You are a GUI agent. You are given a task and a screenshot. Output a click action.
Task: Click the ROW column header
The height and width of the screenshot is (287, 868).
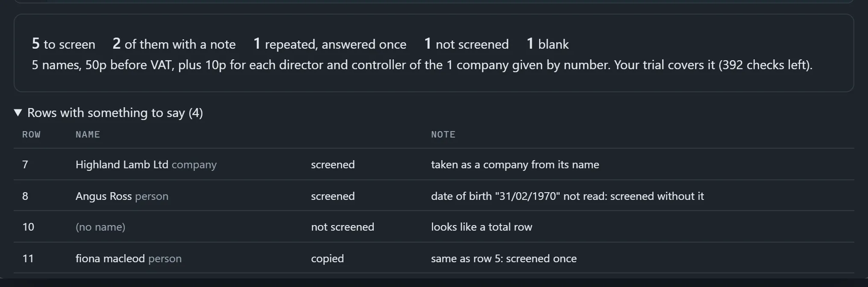[31, 135]
